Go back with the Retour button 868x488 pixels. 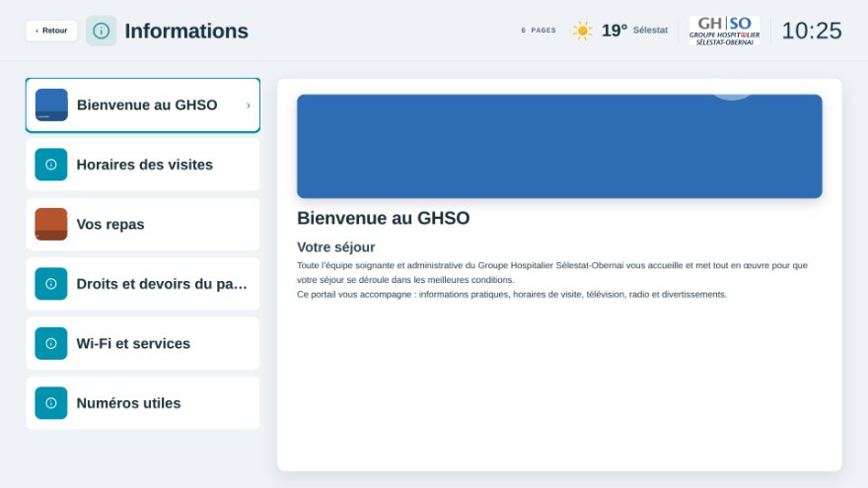point(51,31)
